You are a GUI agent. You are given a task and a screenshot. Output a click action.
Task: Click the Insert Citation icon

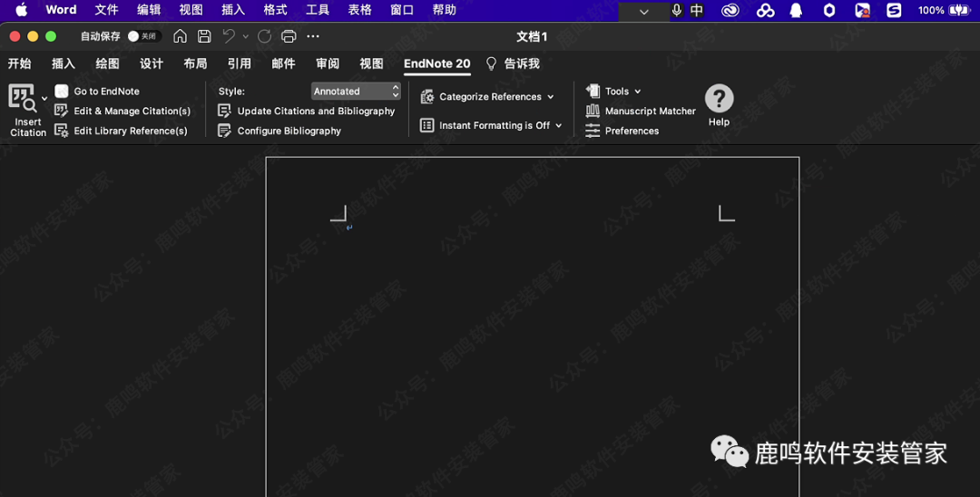(x=22, y=98)
